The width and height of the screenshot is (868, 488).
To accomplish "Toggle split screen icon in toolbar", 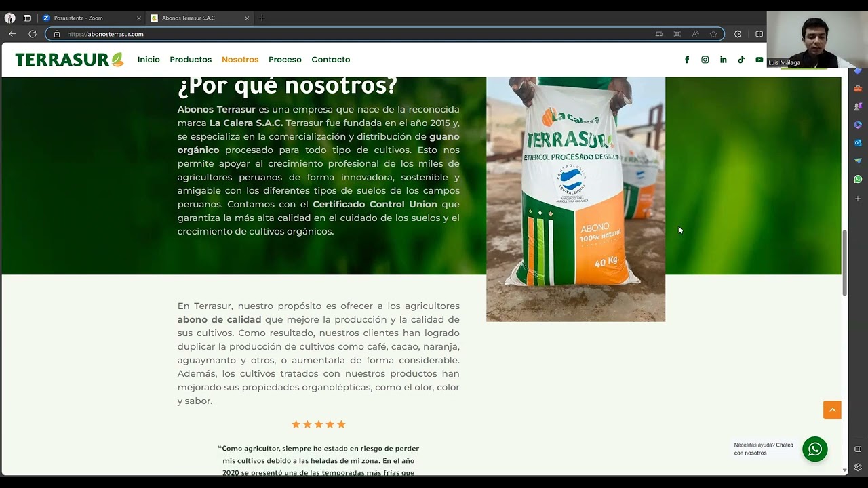I will (759, 34).
